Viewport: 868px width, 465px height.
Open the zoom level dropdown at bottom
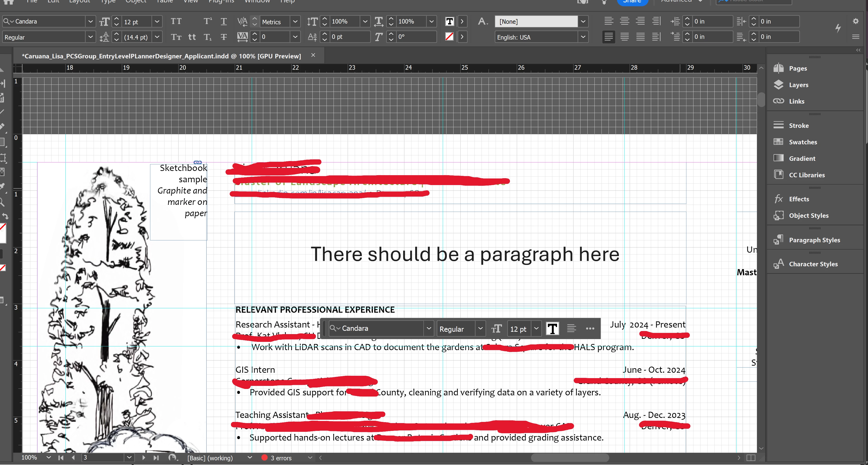(48, 457)
